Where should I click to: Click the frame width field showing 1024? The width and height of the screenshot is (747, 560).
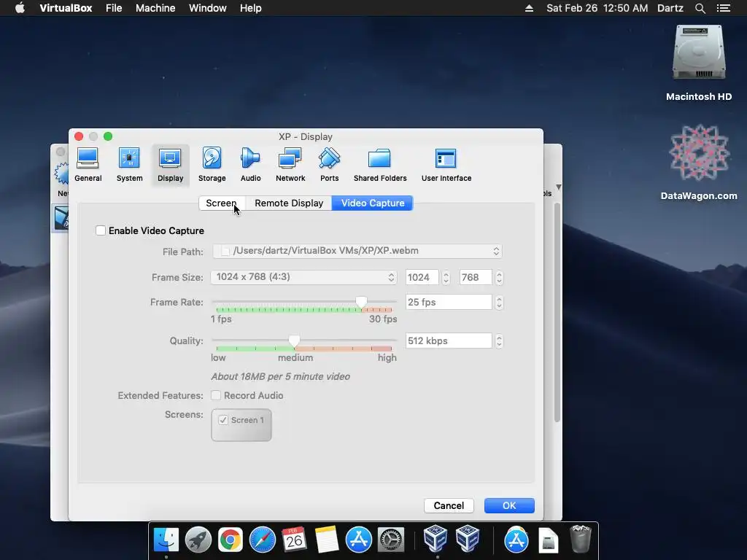tap(422, 278)
